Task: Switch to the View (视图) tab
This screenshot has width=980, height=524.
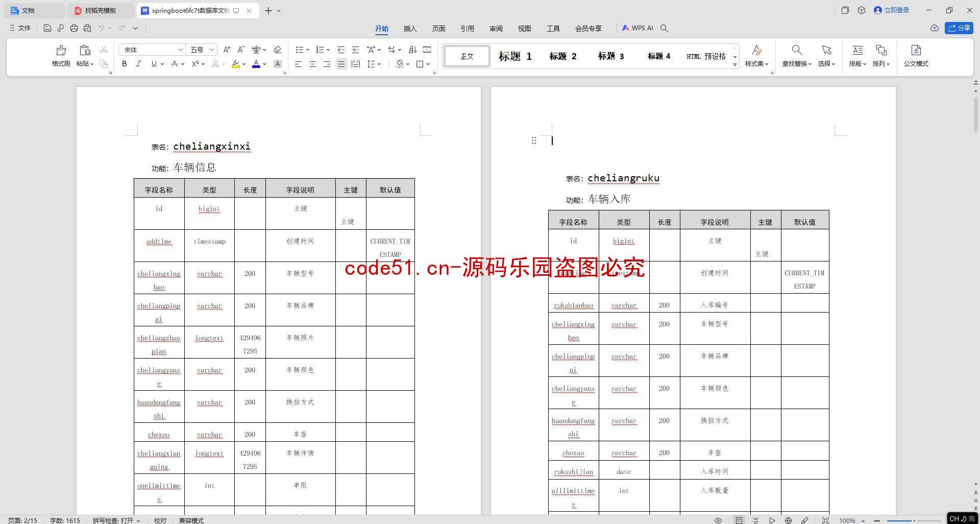Action: click(525, 28)
